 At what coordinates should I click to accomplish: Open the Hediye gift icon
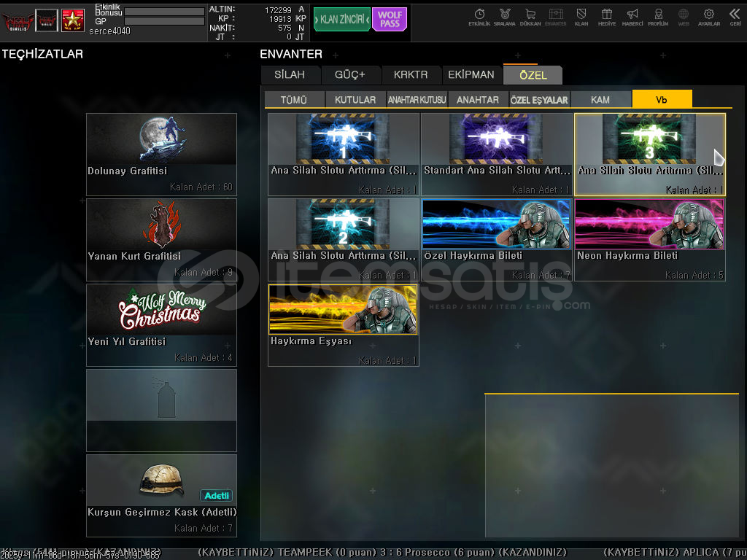coord(606,17)
